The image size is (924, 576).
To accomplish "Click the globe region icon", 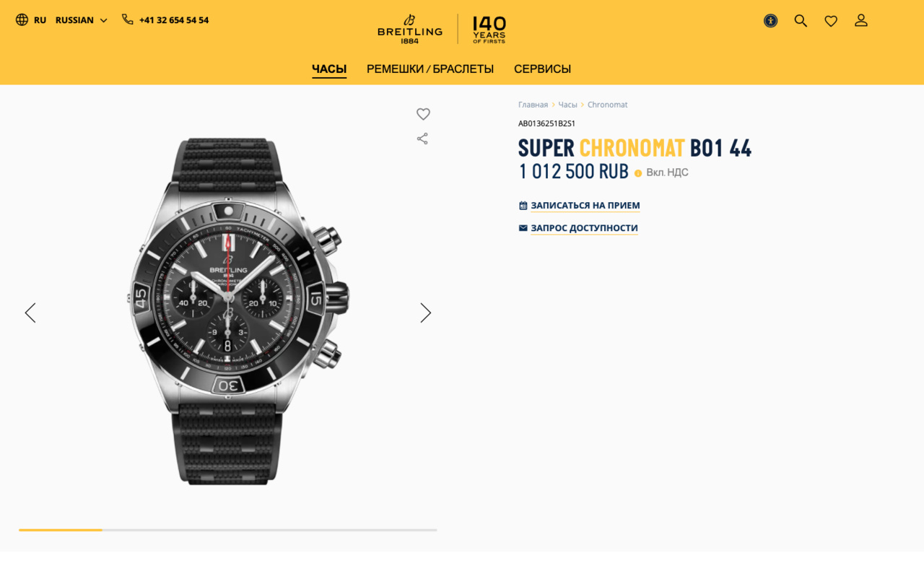I will pos(22,20).
